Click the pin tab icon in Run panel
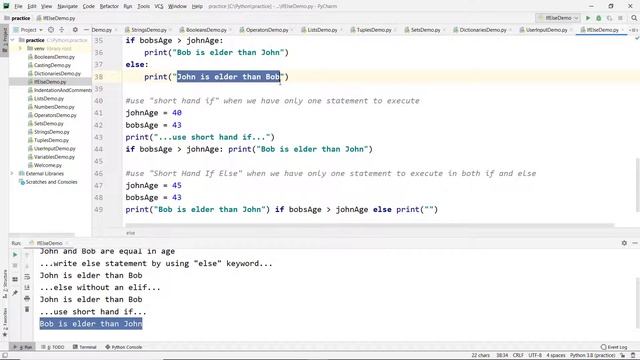 click(15, 293)
